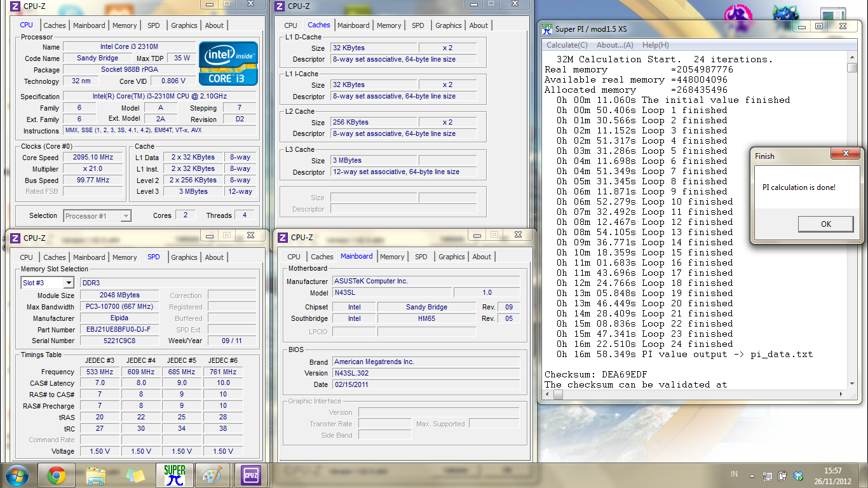Viewport: 868px width, 488px height.
Task: Click Z title icon of CPU-Z SPD window
Action: point(15,238)
